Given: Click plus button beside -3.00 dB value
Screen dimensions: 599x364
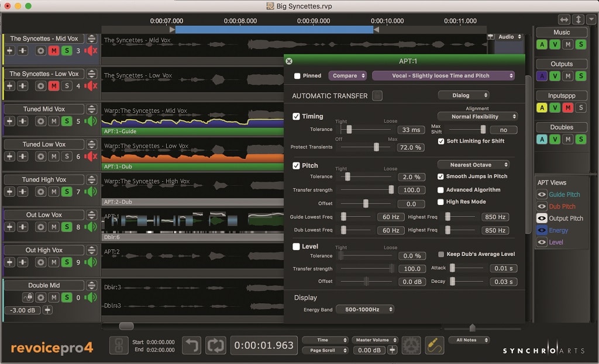Looking at the screenshot, I should (x=47, y=310).
